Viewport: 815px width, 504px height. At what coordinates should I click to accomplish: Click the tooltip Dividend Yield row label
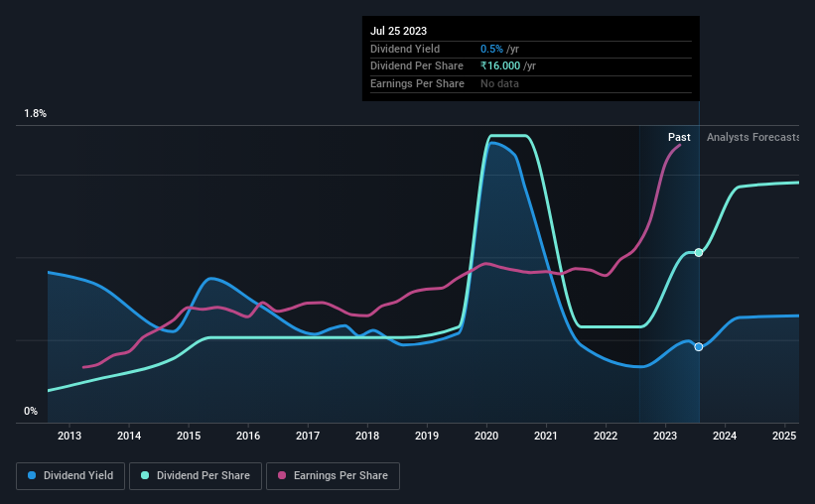pos(405,49)
